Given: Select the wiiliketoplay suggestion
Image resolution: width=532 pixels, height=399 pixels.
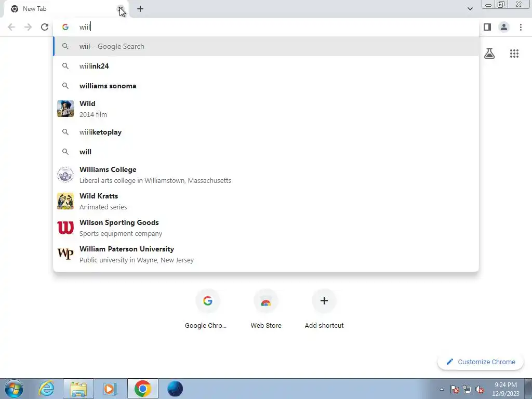Looking at the screenshot, I should click(x=266, y=132).
